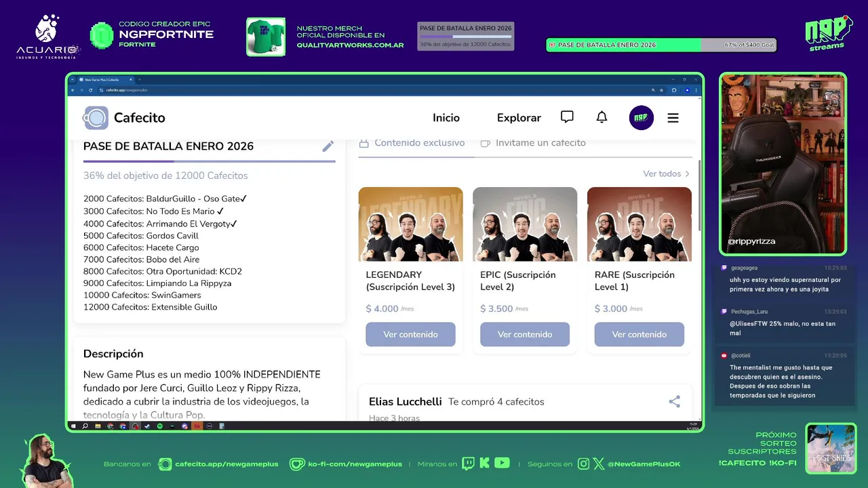The height and width of the screenshot is (488, 868).
Task: Open the EPIC subscription thumbnail
Action: (525, 224)
